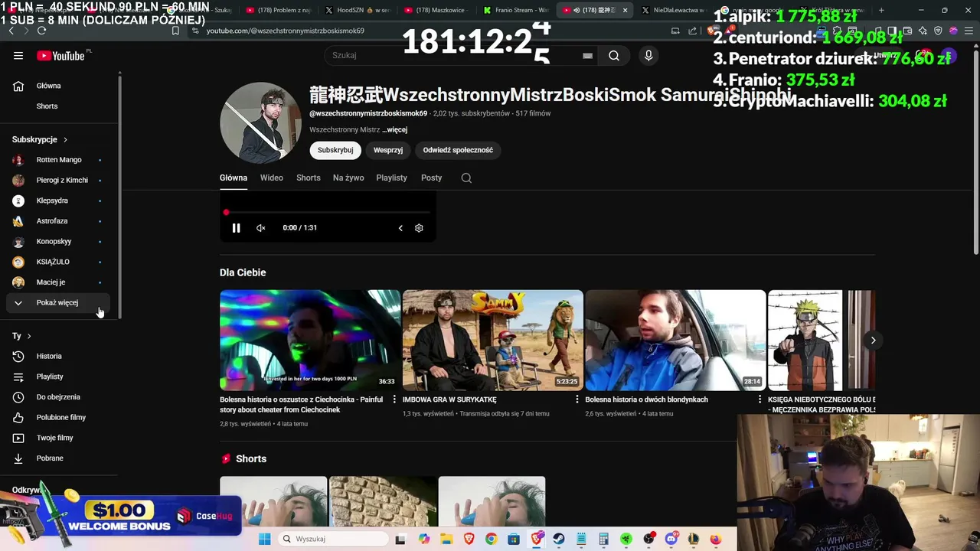
Task: Open options for dwóch blondynkach video
Action: click(x=759, y=399)
